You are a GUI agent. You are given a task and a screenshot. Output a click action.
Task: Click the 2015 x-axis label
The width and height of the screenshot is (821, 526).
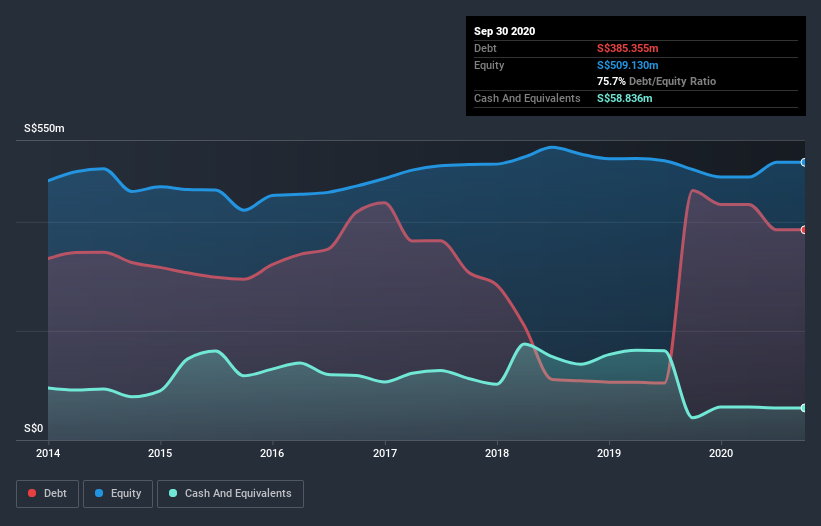(160, 453)
